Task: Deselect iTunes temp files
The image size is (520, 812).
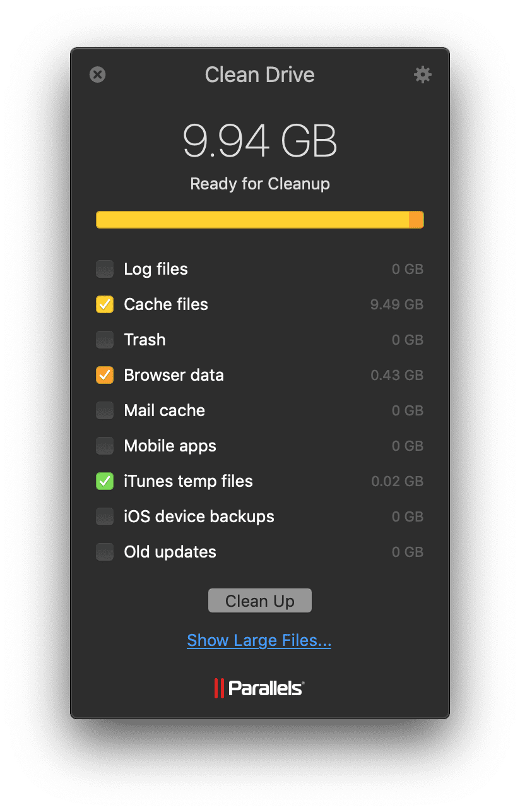Action: (x=105, y=481)
